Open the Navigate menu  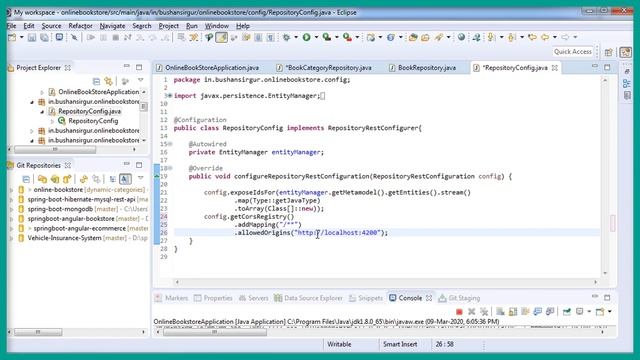point(112,26)
